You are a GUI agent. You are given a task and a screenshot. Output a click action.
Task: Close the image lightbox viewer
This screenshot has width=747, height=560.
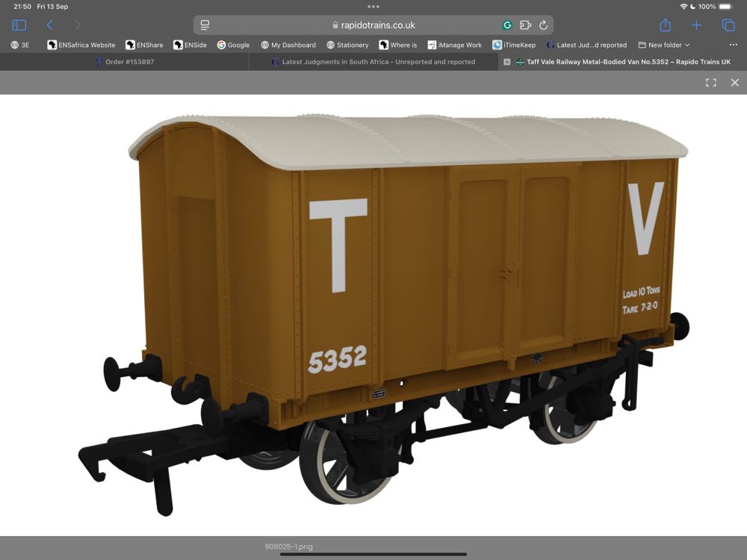[x=734, y=83]
